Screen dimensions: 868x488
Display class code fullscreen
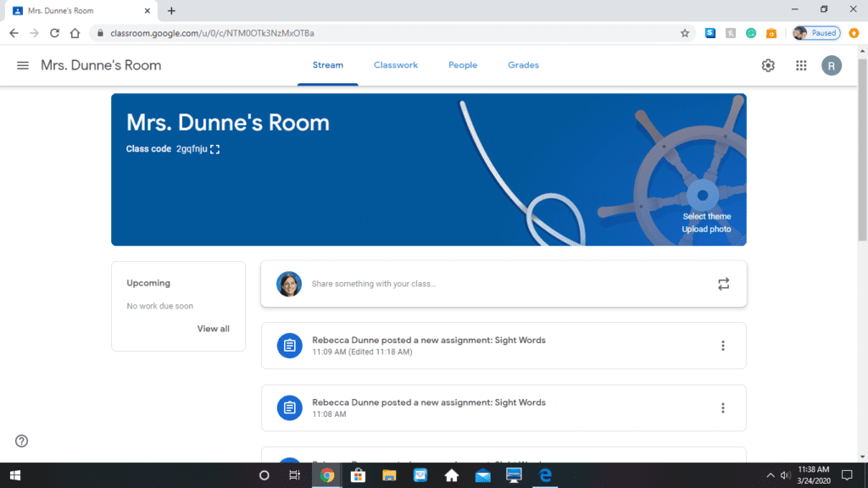(214, 149)
